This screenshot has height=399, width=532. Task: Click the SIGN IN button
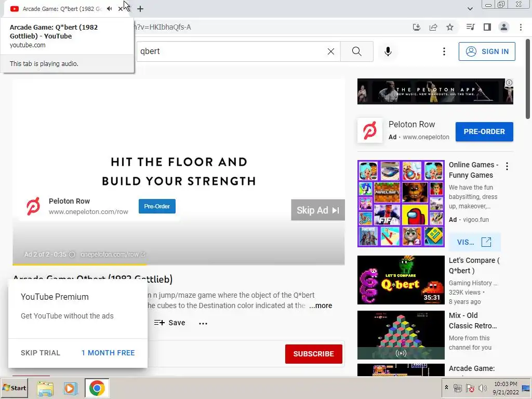487,51
